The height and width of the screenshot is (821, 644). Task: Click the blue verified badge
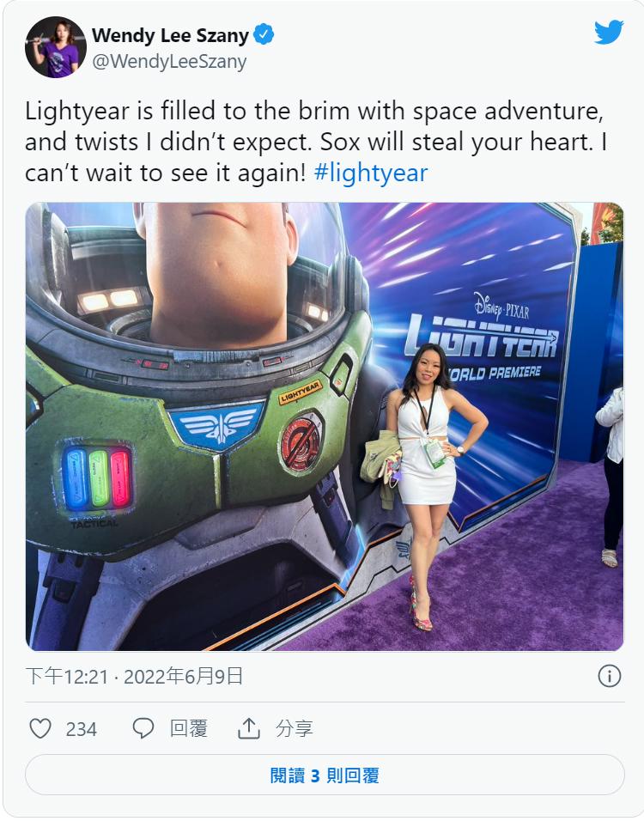264,34
